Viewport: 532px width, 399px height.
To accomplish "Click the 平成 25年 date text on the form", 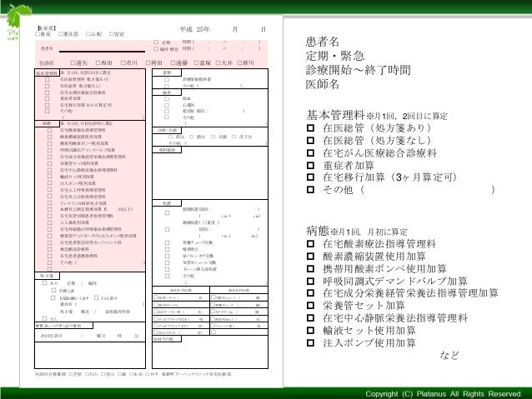I will pyautogui.click(x=195, y=29).
